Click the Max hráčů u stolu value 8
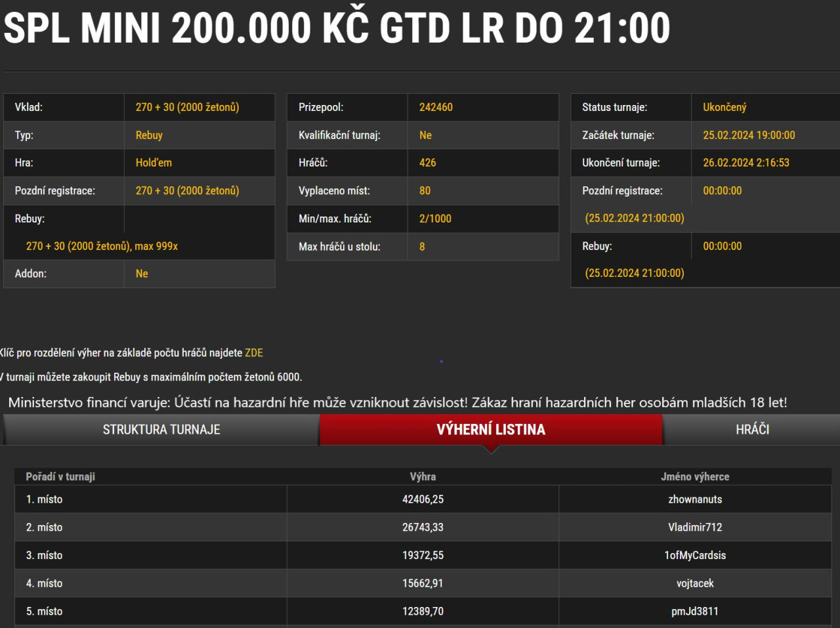The height and width of the screenshot is (628, 840). (x=422, y=247)
